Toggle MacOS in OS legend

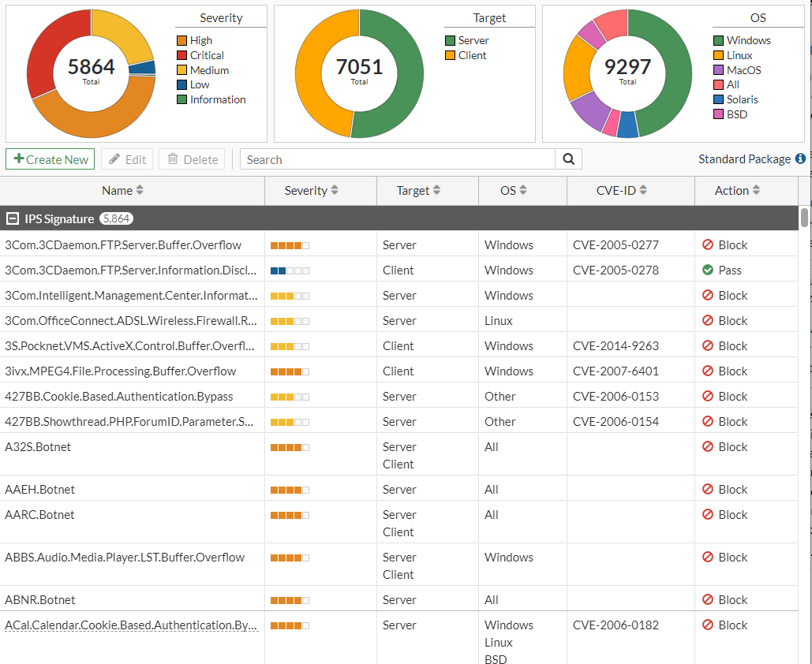click(x=743, y=70)
